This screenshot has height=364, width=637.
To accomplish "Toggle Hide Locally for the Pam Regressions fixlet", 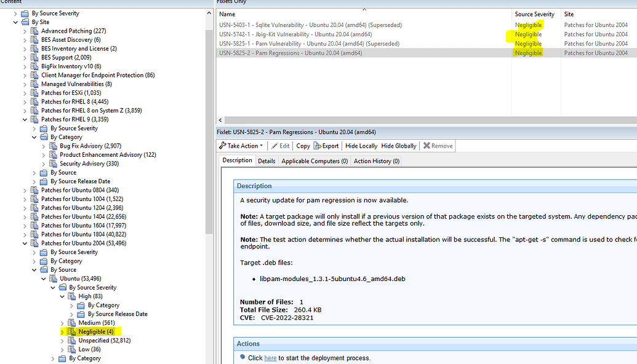I will (361, 146).
